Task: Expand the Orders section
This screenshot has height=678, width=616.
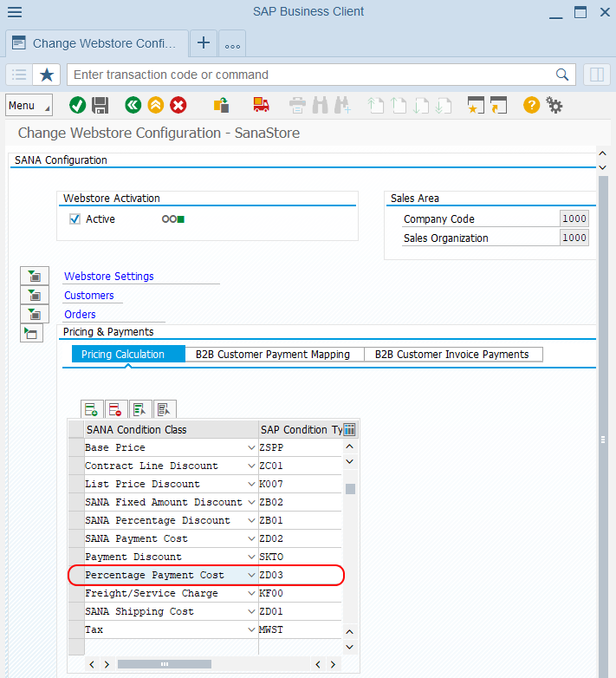Action: [x=35, y=315]
